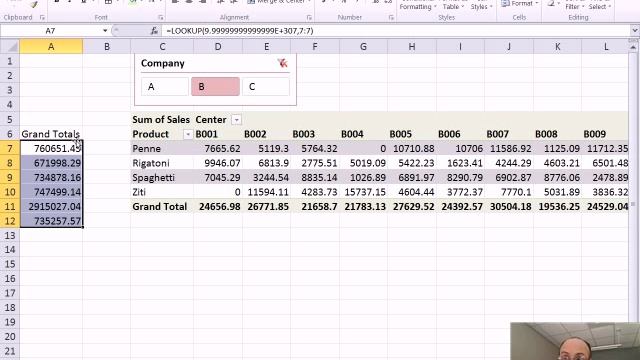The image size is (640, 360).
Task: Click the Sum of Sales pivot cell
Action: [162, 120]
